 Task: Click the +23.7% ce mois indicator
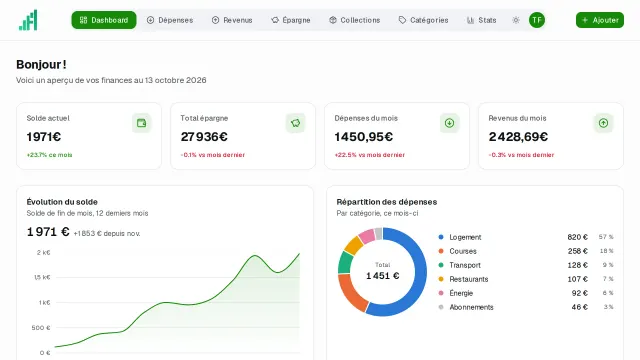(x=49, y=155)
